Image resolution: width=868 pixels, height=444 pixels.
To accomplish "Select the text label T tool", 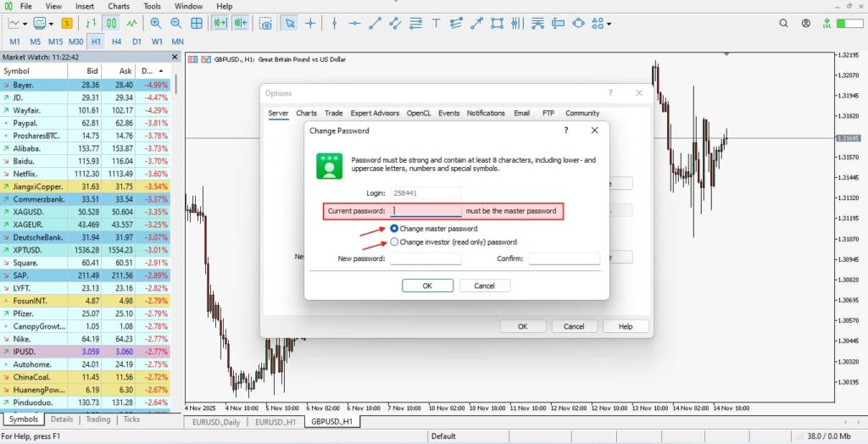I will coord(436,23).
